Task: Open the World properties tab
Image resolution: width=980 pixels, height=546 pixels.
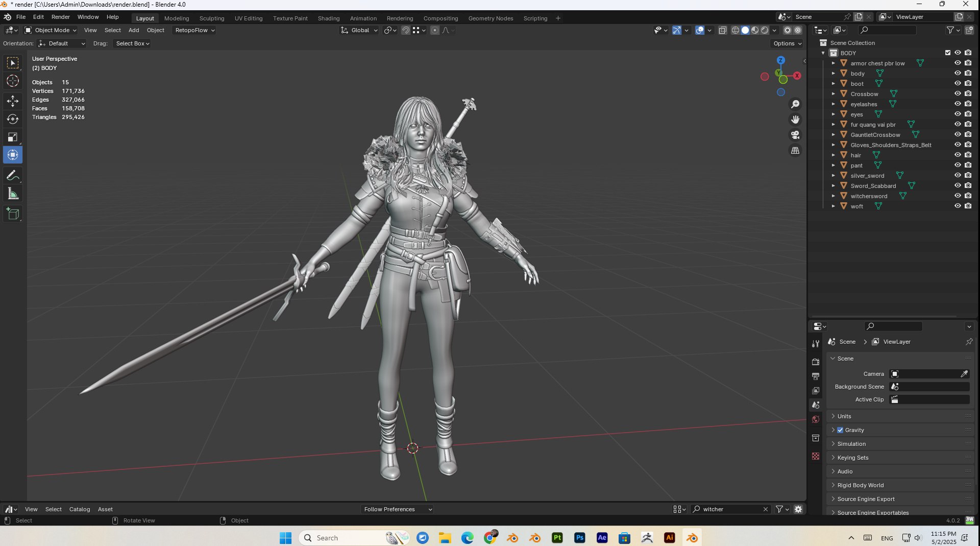Action: coord(816,419)
